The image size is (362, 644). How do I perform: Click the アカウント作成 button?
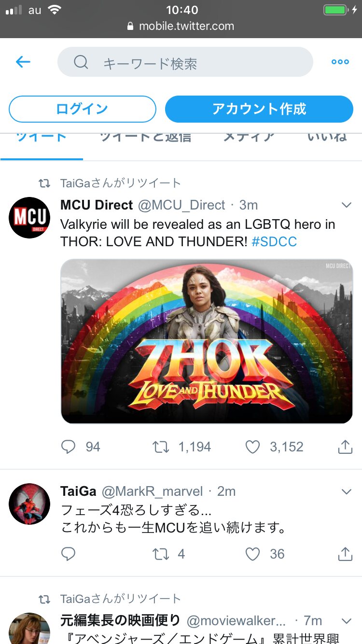pos(259,109)
